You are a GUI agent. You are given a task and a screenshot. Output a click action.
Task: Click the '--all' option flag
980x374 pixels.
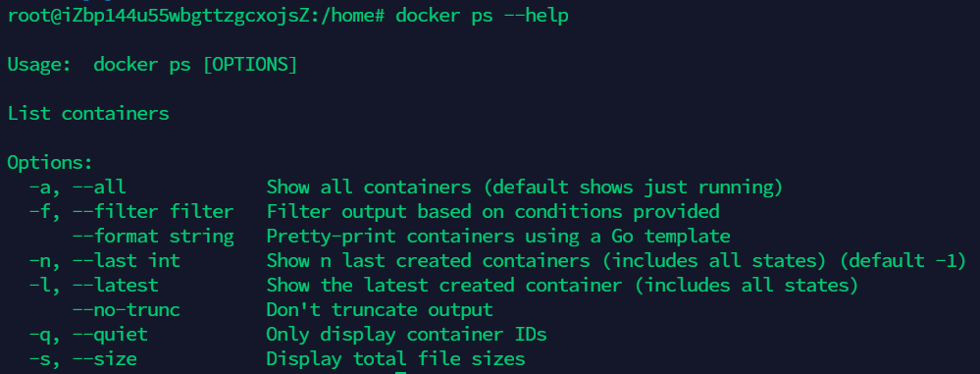(99, 187)
